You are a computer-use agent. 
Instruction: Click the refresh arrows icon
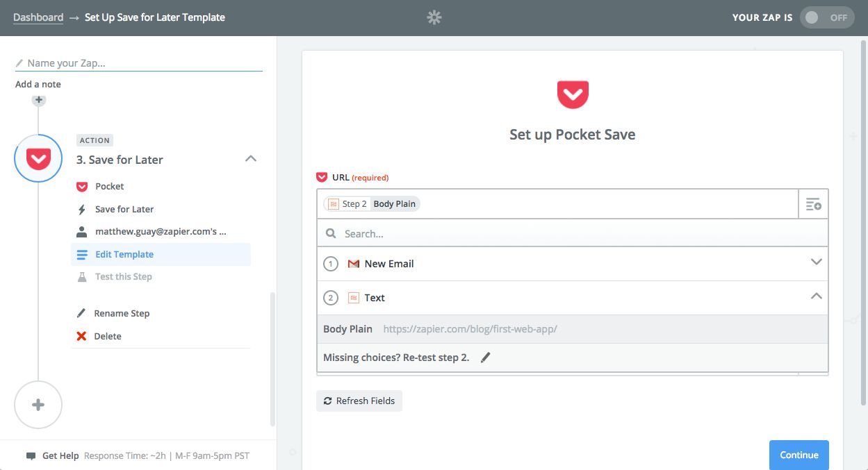coord(328,401)
